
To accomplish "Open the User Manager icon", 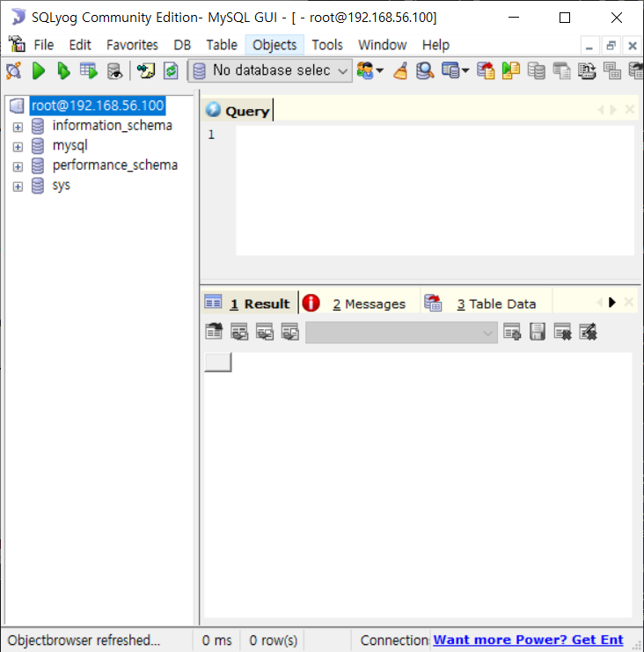I will click(365, 70).
